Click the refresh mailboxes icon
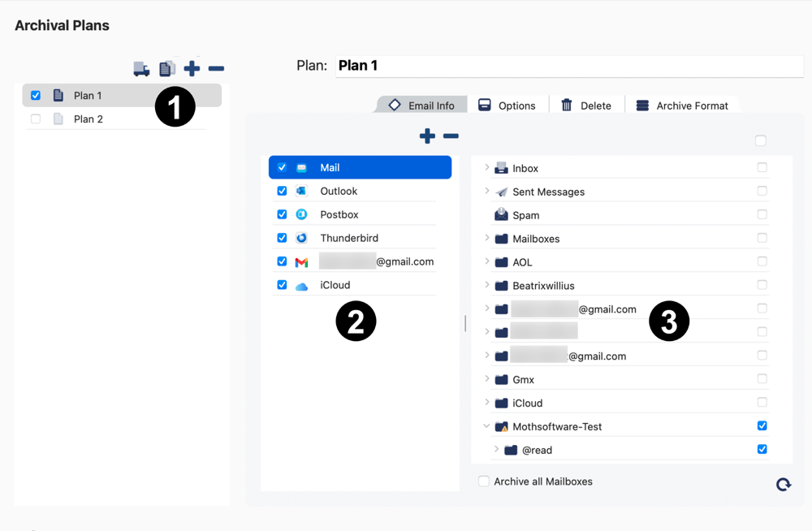812x531 pixels. 783,484
